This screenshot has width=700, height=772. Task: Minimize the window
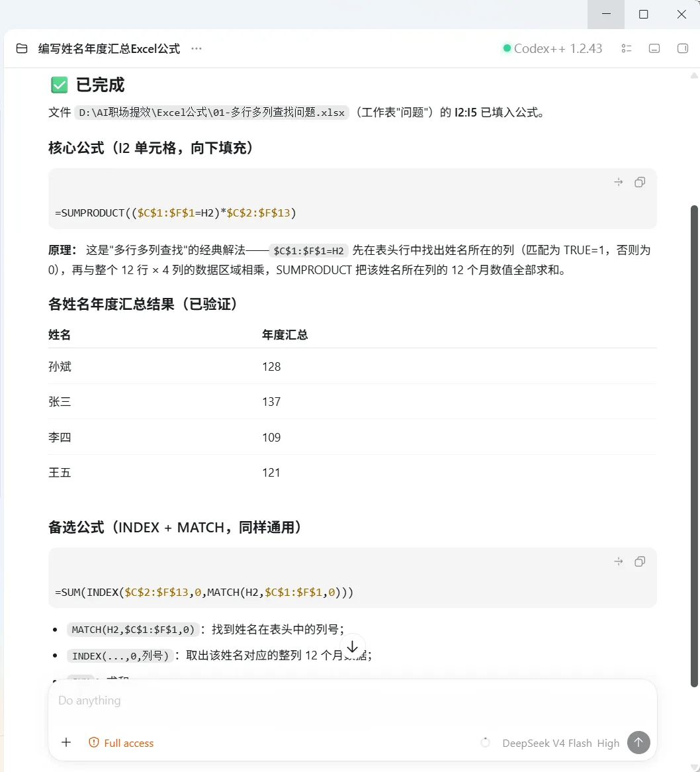[606, 15]
